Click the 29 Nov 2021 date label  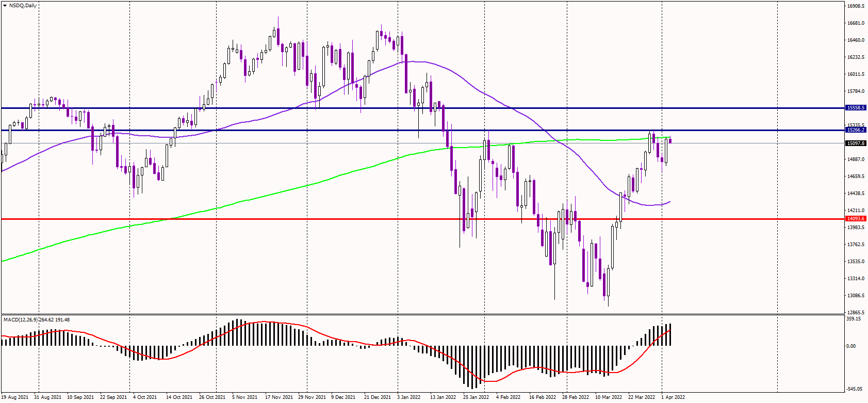[312, 397]
